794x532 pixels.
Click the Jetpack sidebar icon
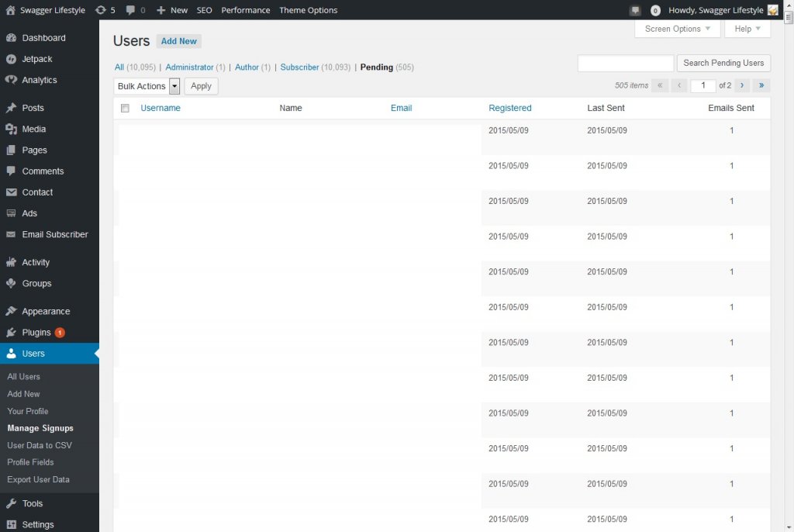pos(11,59)
